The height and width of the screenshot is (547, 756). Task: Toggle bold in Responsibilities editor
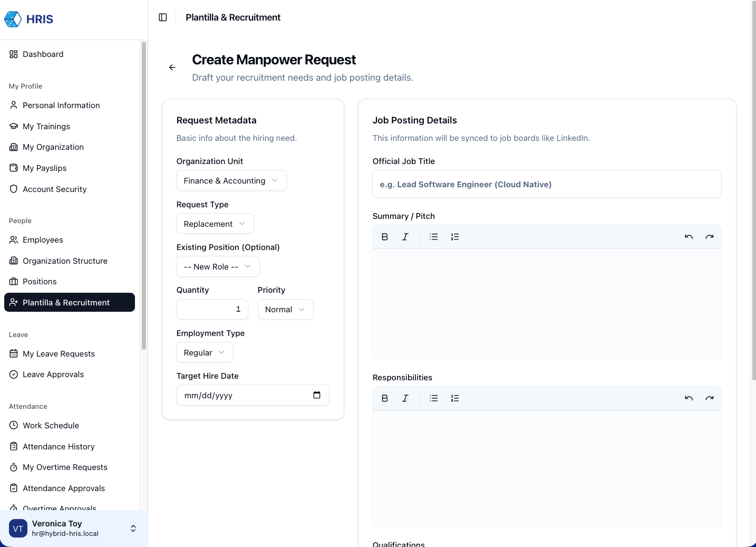tap(385, 398)
